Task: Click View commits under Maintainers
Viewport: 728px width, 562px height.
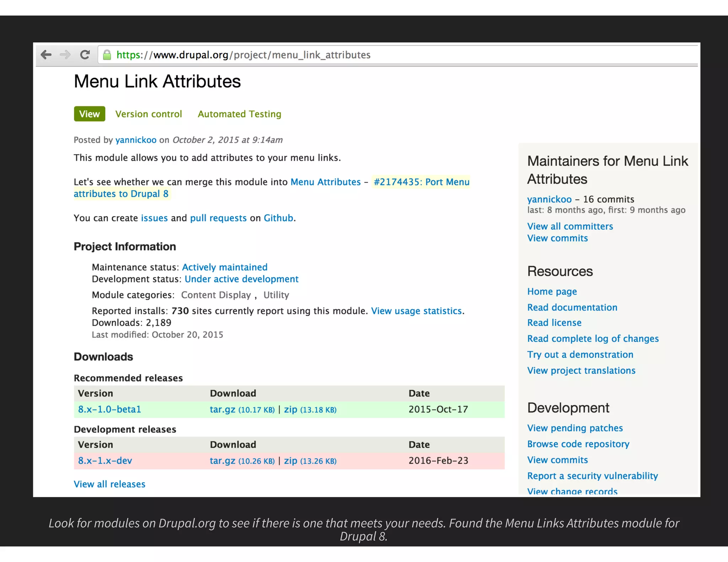Action: pos(557,238)
